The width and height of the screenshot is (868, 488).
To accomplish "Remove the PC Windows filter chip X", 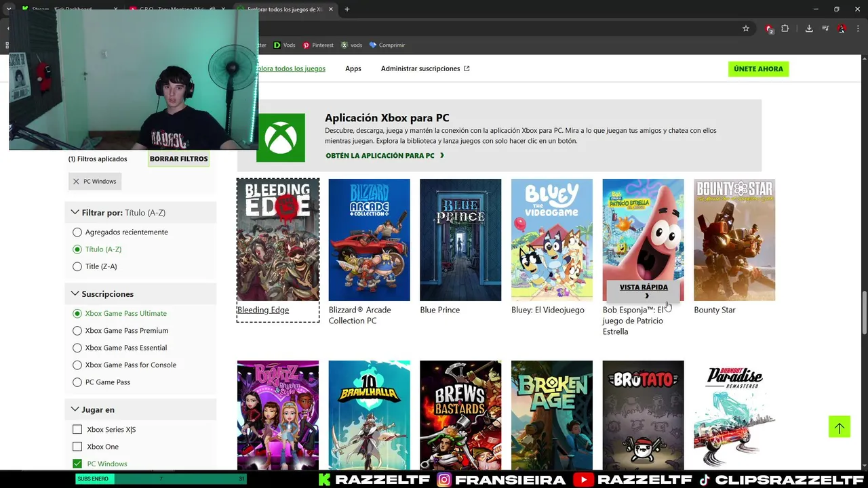I will pyautogui.click(x=76, y=182).
